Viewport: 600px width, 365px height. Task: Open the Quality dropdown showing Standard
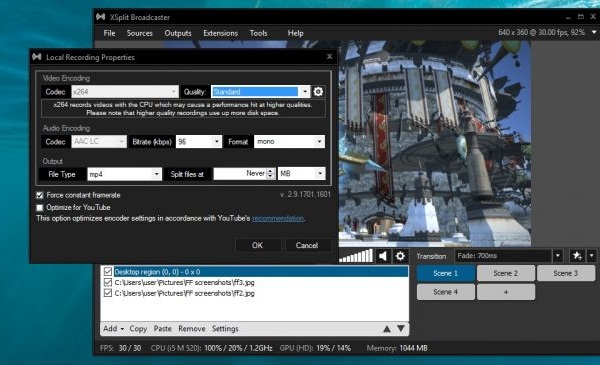pyautogui.click(x=260, y=91)
